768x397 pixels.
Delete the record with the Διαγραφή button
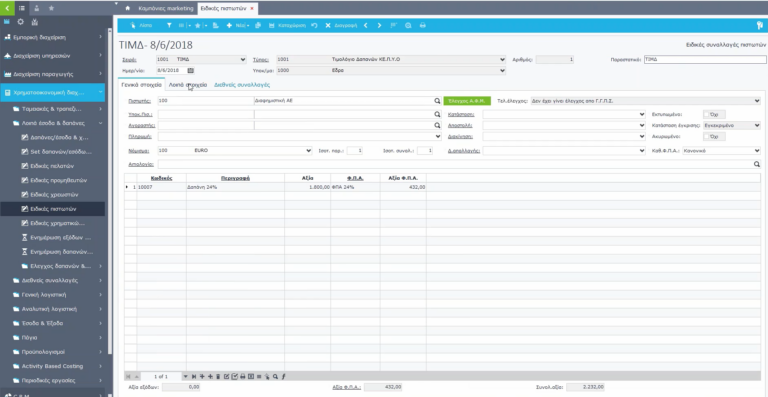[341, 25]
